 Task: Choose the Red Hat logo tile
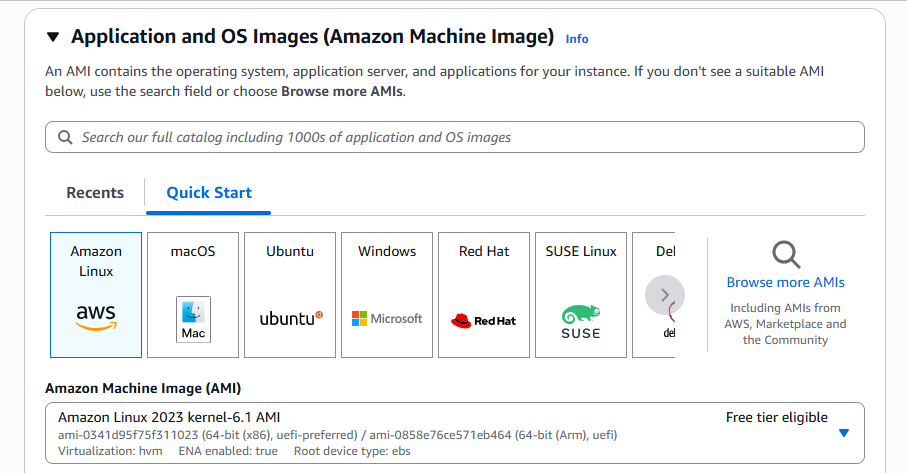[x=484, y=295]
